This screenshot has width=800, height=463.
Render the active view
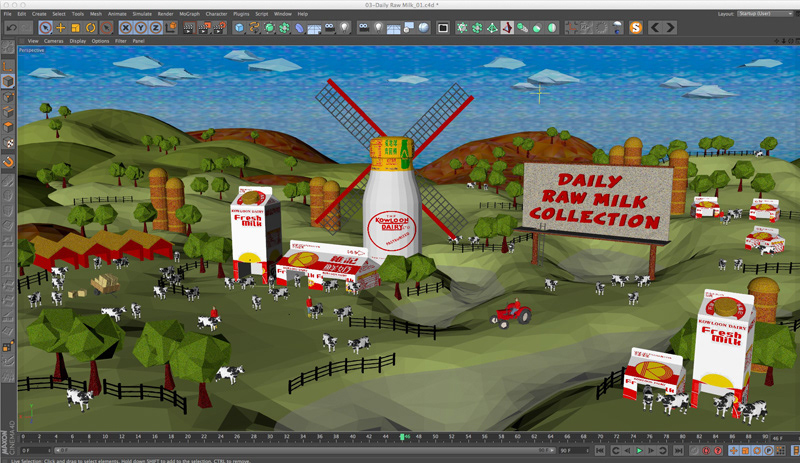tap(189, 28)
